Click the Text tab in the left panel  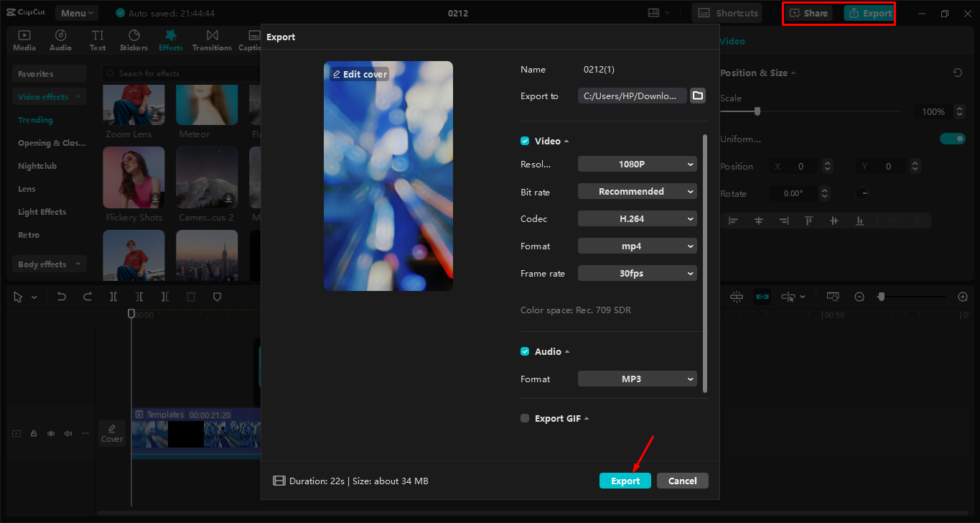tap(97, 40)
